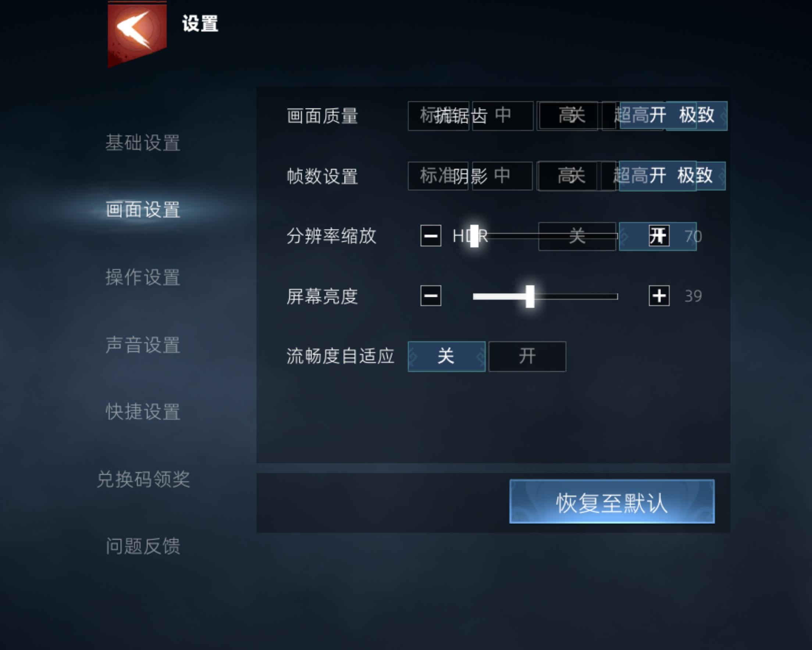Select 极致 in the 帧数设置 row
This screenshot has height=650, width=812.
[695, 176]
